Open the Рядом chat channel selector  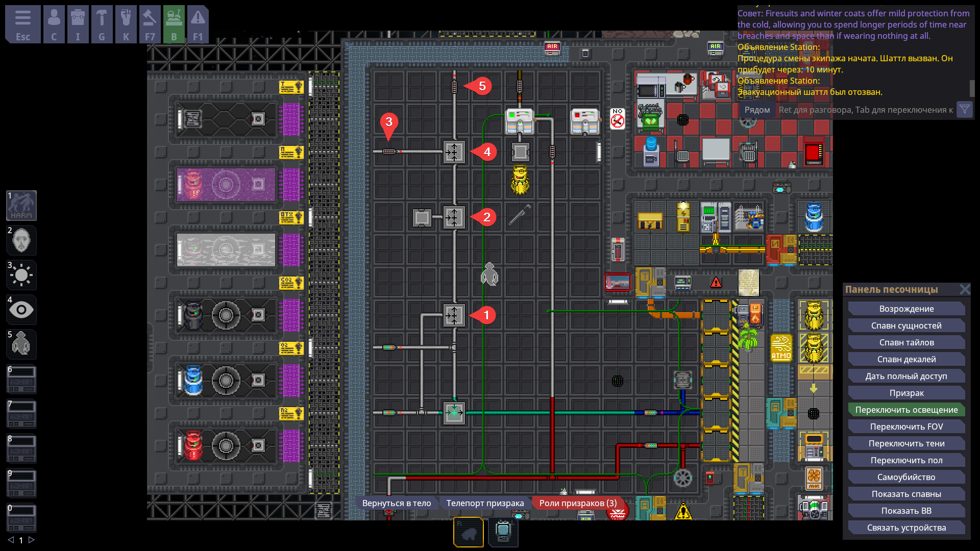point(757,110)
